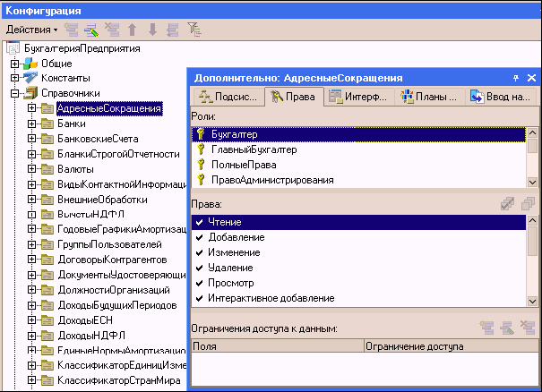Screen dimensions: 542x392
Task: Click the roles list scroll down arrow
Action: (532, 182)
